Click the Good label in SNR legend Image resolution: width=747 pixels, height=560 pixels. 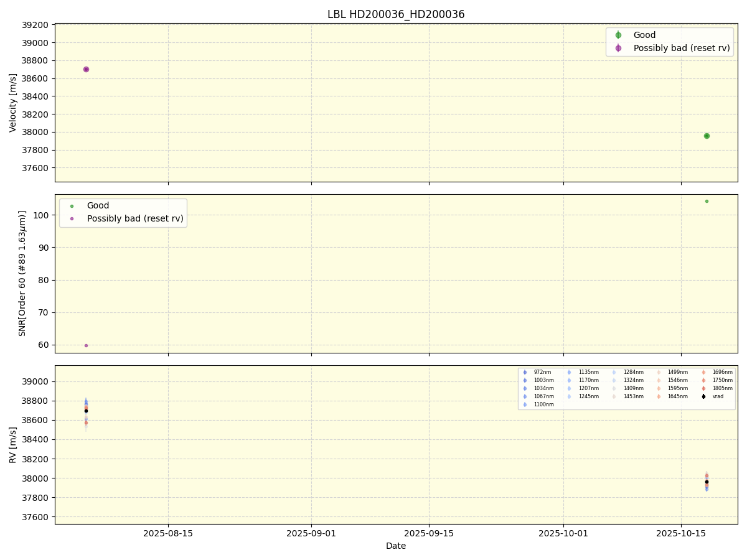[x=98, y=206]
